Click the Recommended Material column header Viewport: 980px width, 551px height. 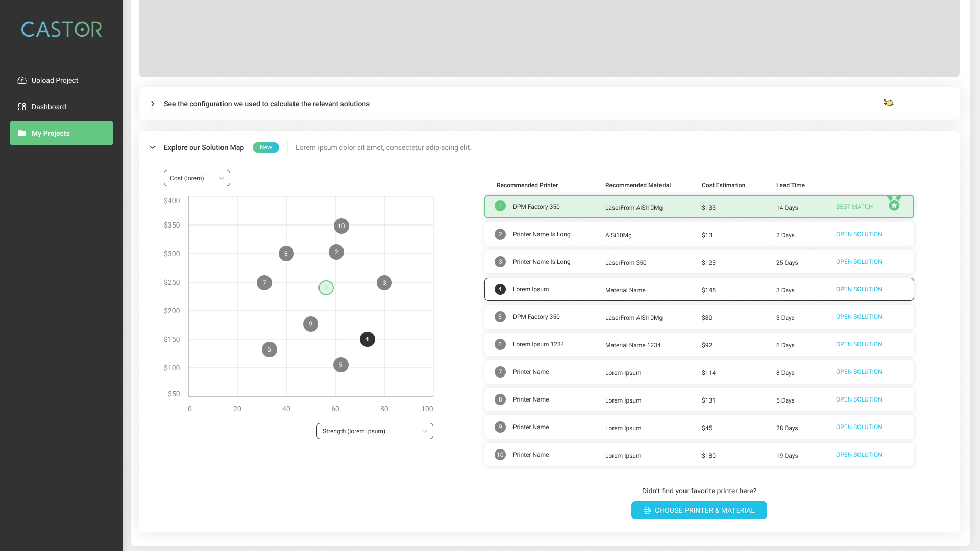(638, 185)
